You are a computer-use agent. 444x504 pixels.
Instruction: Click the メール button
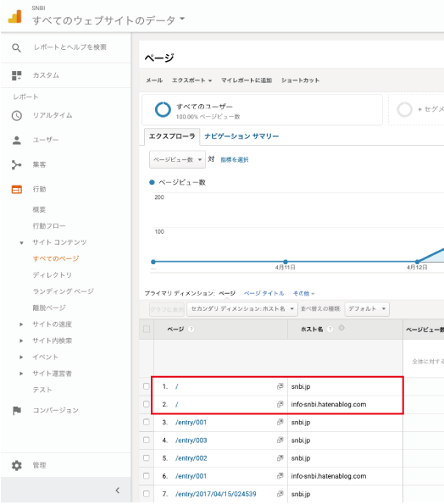point(154,80)
